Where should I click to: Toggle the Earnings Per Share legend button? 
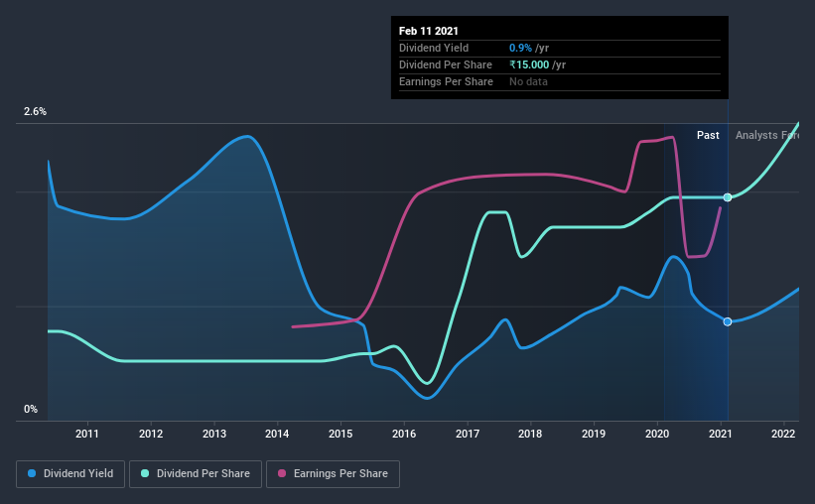coord(333,474)
